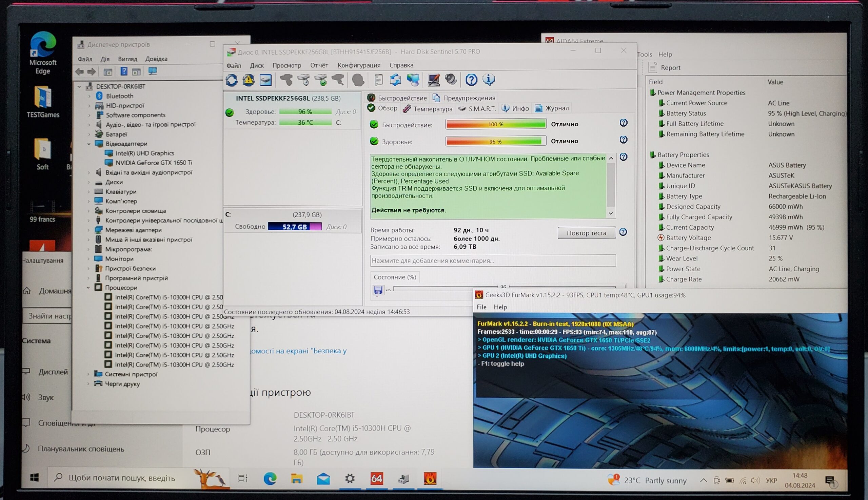
Task: Switch to the S.M.A.R.T. tab
Action: pyautogui.click(x=482, y=108)
